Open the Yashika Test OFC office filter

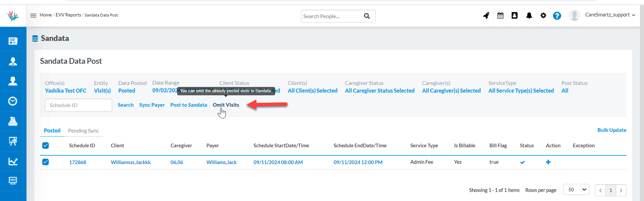[x=65, y=91]
